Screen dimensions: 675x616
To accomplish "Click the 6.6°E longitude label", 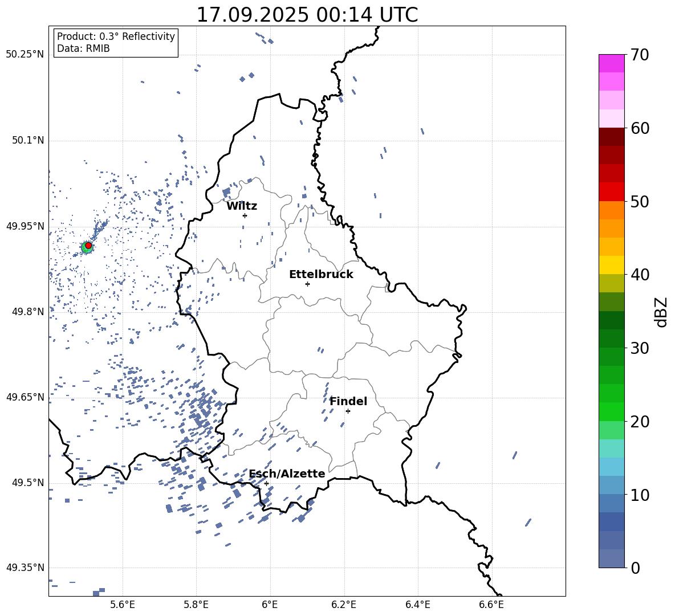I will click(x=491, y=605).
